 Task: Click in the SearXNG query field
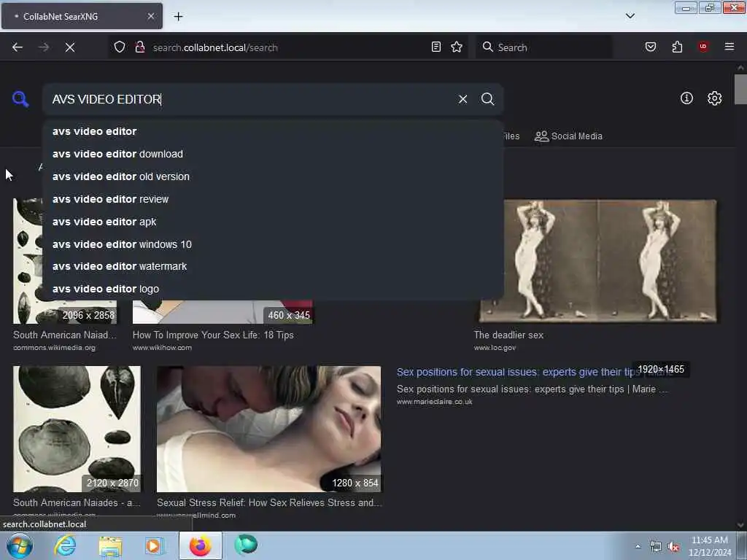pyautogui.click(x=250, y=99)
